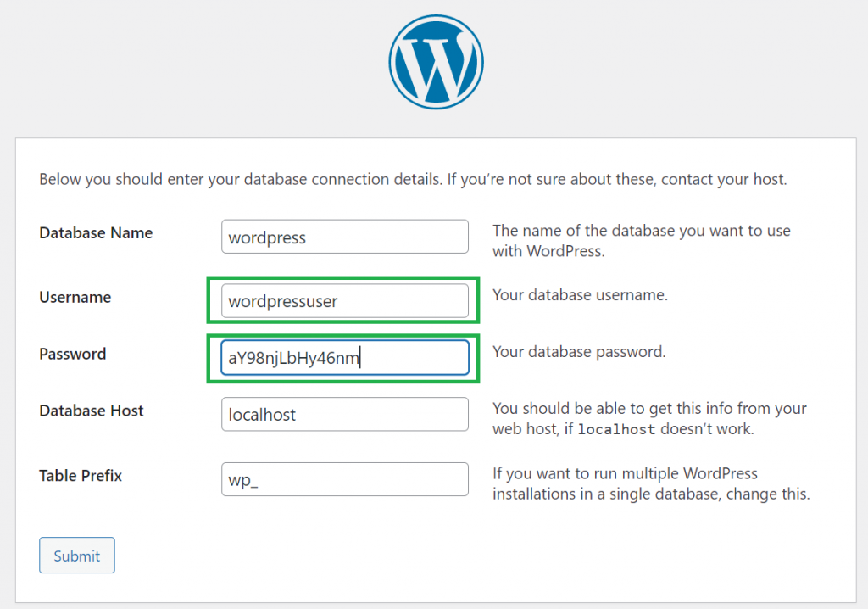868x609 pixels.
Task: Click the Database Host field showing localhost
Action: click(x=344, y=414)
